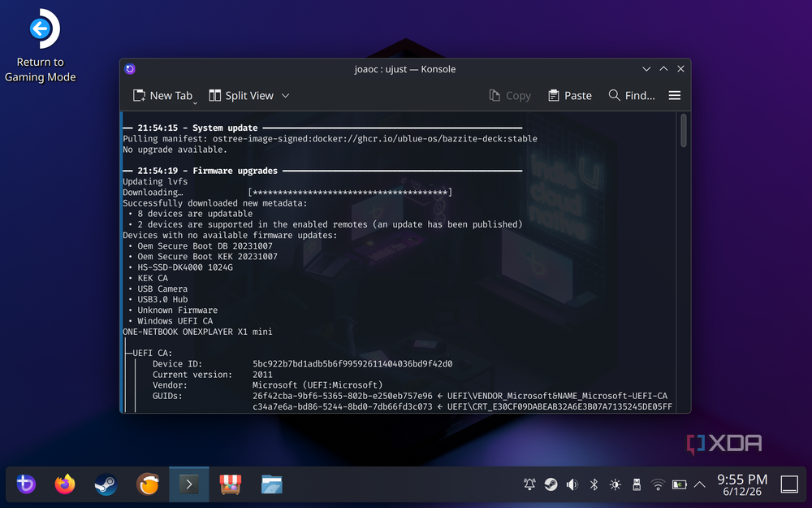The height and width of the screenshot is (508, 812).
Task: Open the Konsole hamburger menu
Action: pos(674,95)
